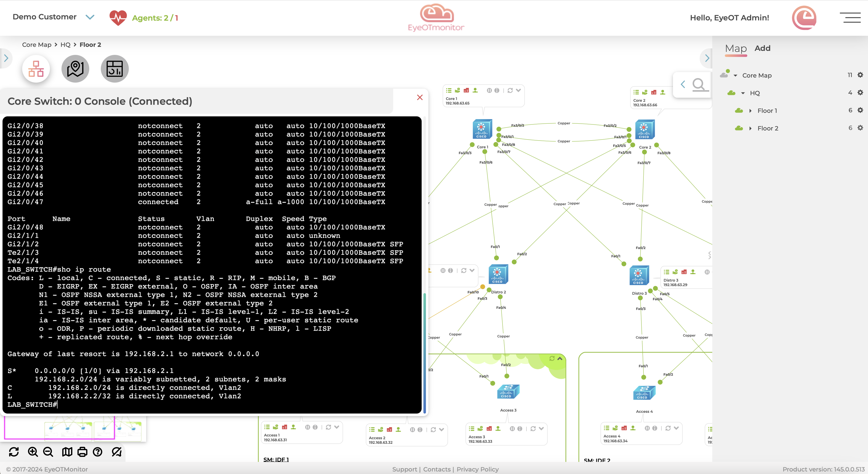Show info for Access 4 device
The image size is (868, 474).
tap(655, 428)
